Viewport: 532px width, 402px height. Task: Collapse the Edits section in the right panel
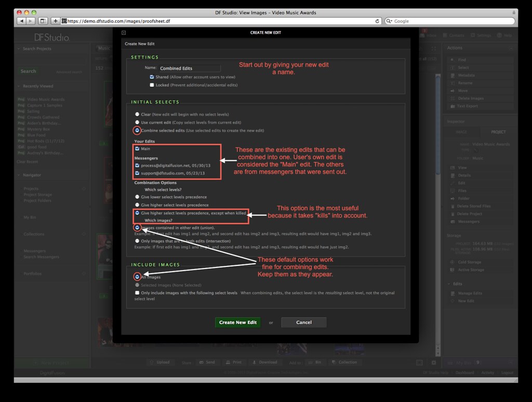[449, 284]
